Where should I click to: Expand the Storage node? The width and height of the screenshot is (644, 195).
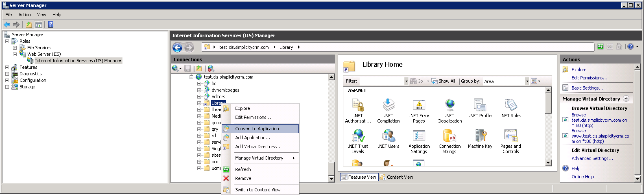[x=7, y=87]
